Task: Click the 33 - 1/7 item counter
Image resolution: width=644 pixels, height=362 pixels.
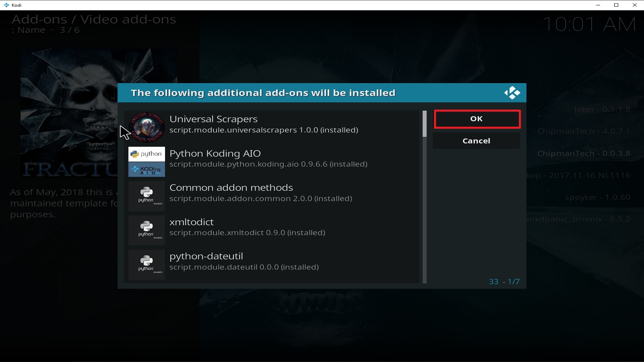Action: [x=504, y=282]
